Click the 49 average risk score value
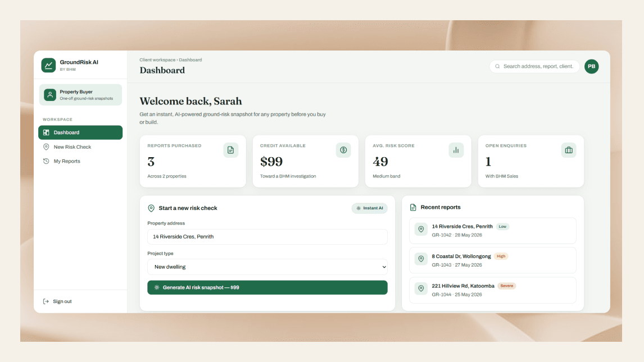The image size is (644, 362). pyautogui.click(x=380, y=162)
